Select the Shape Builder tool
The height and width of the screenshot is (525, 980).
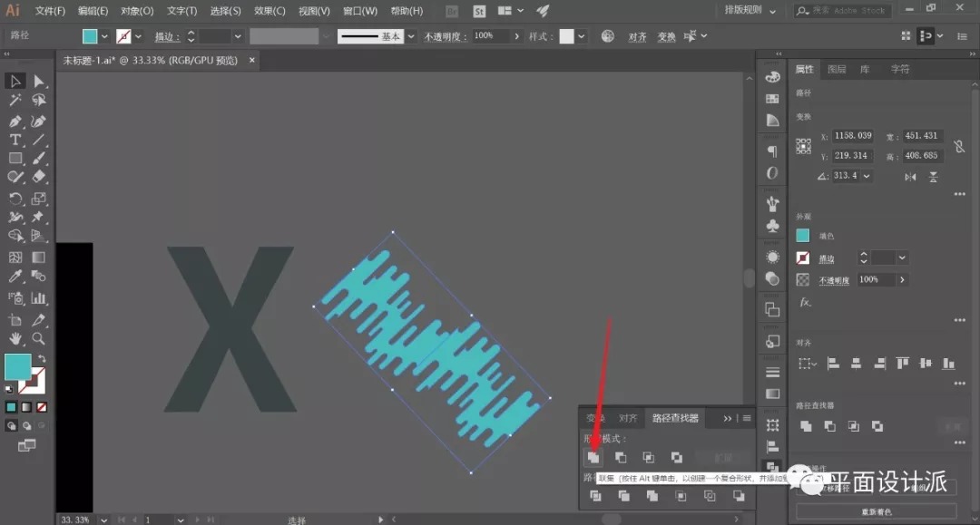[15, 236]
